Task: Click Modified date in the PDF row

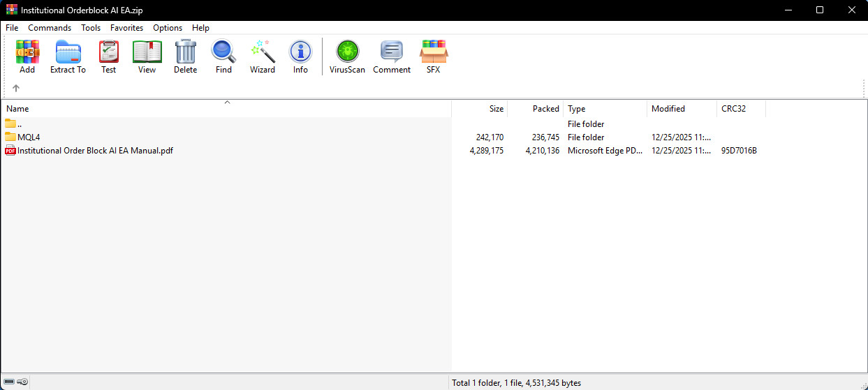Action: point(682,151)
